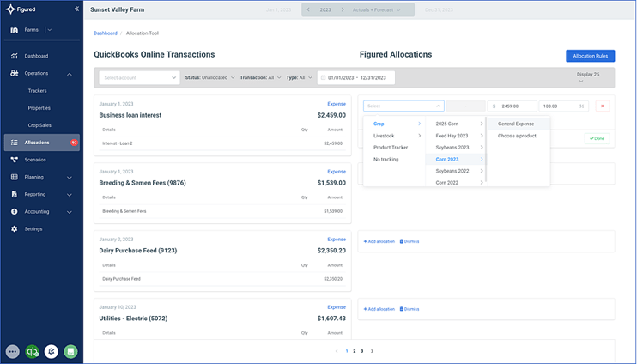Screen dimensions: 637x364
Task: Open the Display 25 dropdown
Action: 588,77
